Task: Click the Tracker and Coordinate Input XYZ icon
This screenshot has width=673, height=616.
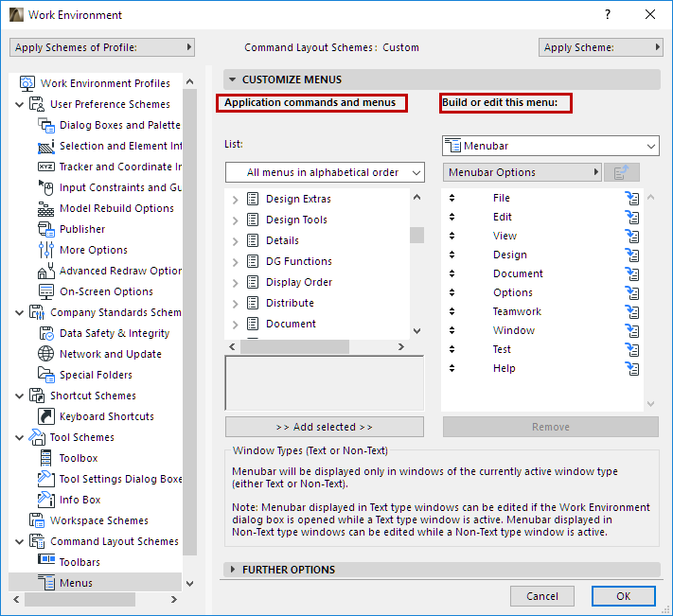Action: 46,167
